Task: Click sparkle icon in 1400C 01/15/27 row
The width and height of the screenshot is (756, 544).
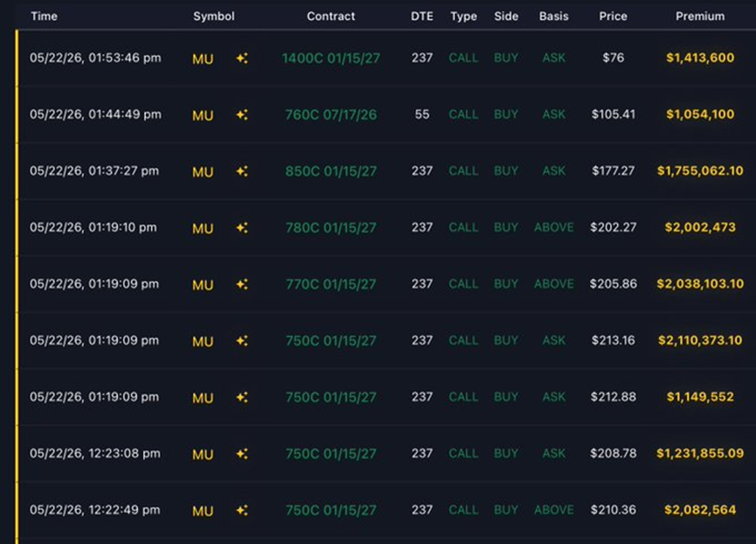Action: pyautogui.click(x=242, y=59)
